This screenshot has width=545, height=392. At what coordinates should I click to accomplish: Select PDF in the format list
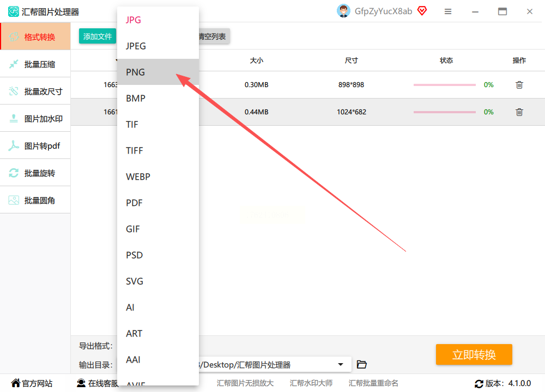(158, 203)
